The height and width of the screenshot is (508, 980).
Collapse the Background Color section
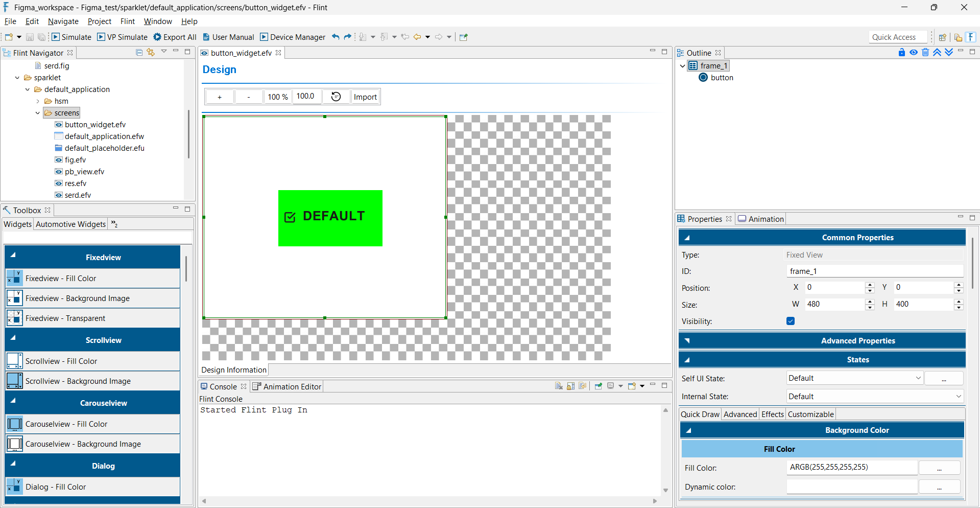(x=688, y=430)
